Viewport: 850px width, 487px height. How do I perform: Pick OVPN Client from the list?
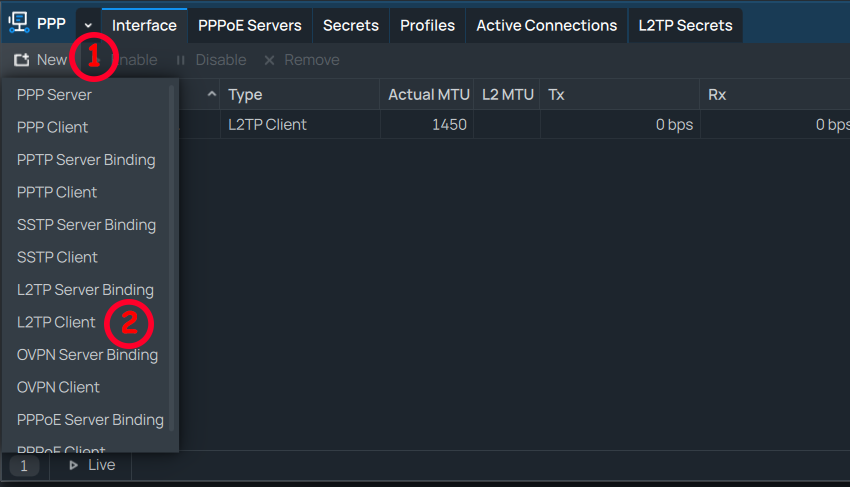coord(58,387)
